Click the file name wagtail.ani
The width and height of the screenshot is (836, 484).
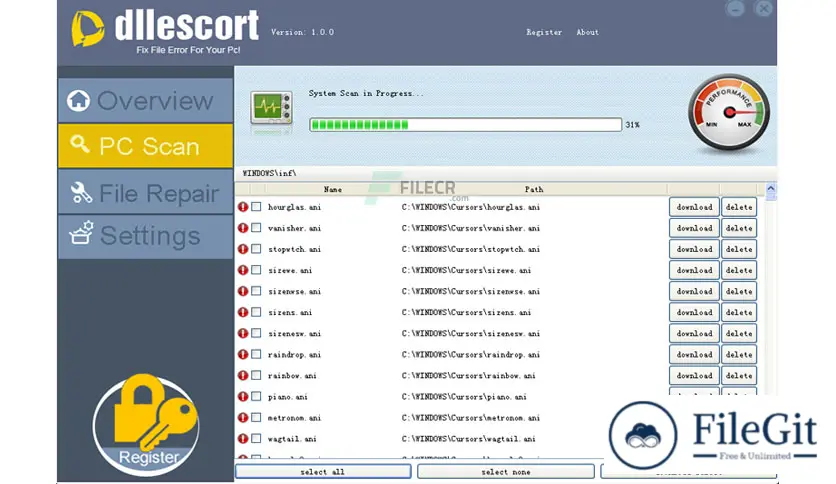click(x=292, y=439)
